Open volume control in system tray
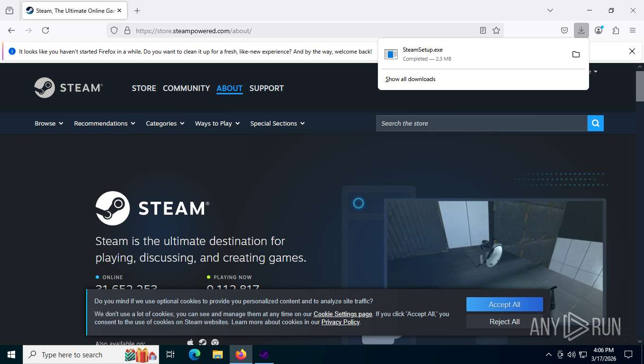644x364 pixels. [x=572, y=355]
